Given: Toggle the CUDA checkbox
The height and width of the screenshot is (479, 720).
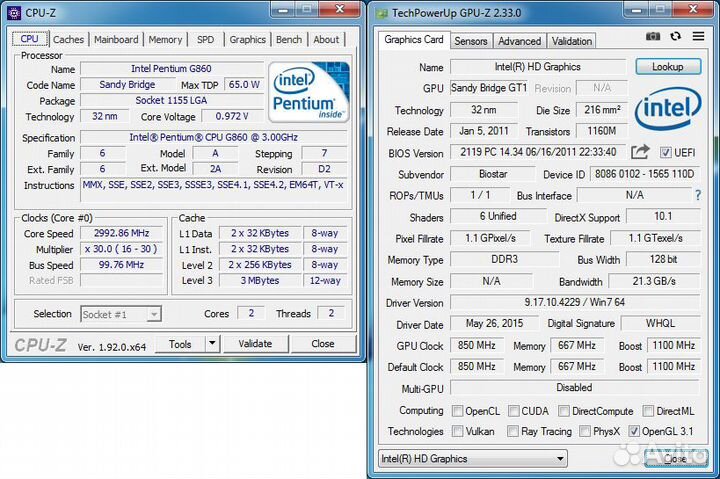Looking at the screenshot, I should (514, 411).
